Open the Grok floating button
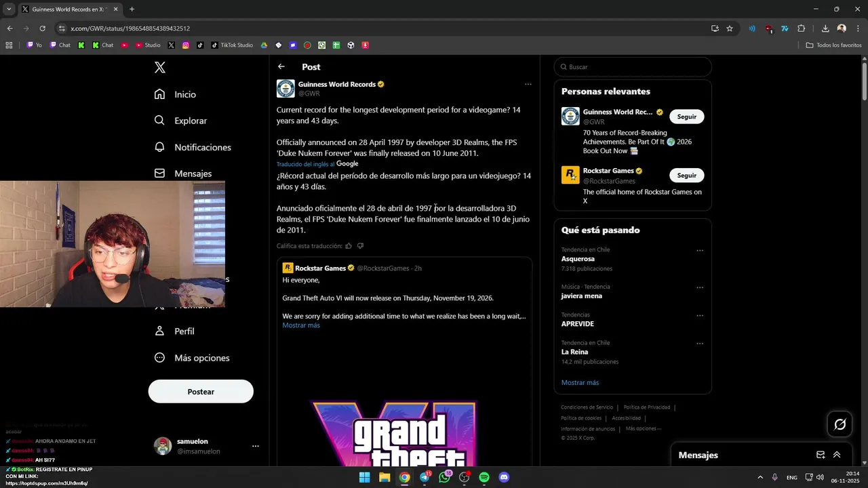 click(x=840, y=424)
